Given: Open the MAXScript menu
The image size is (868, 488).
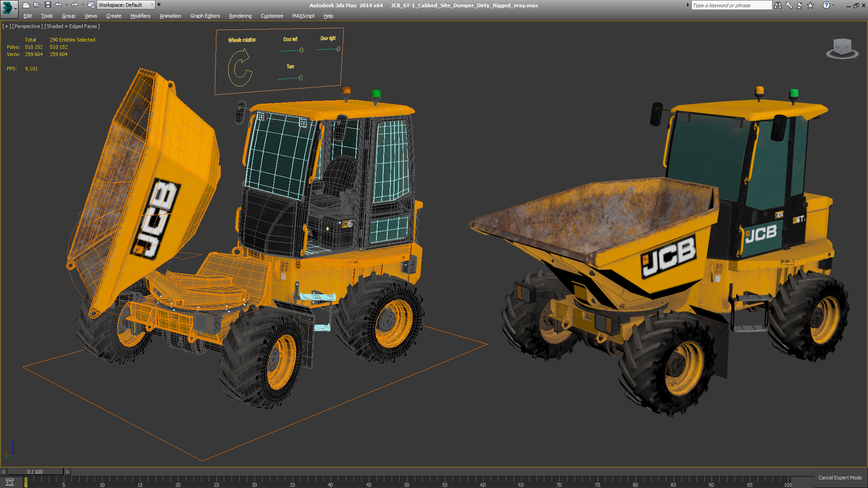Looking at the screenshot, I should [303, 16].
